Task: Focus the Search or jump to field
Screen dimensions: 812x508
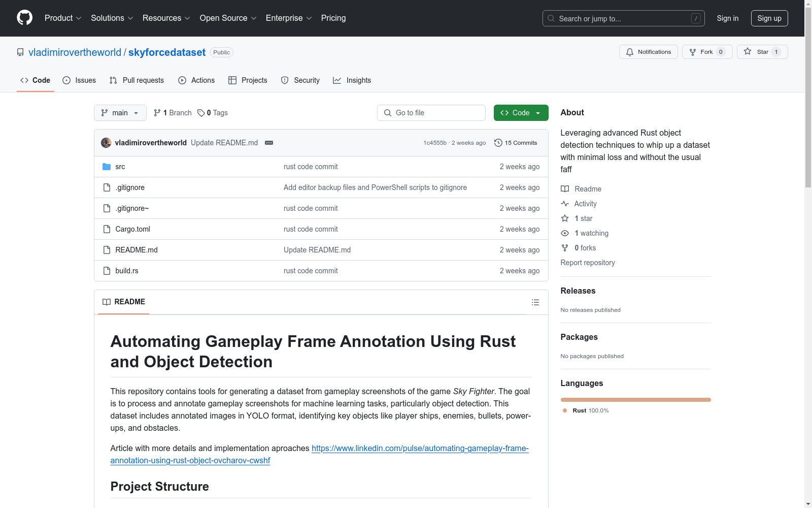Action: [624, 18]
